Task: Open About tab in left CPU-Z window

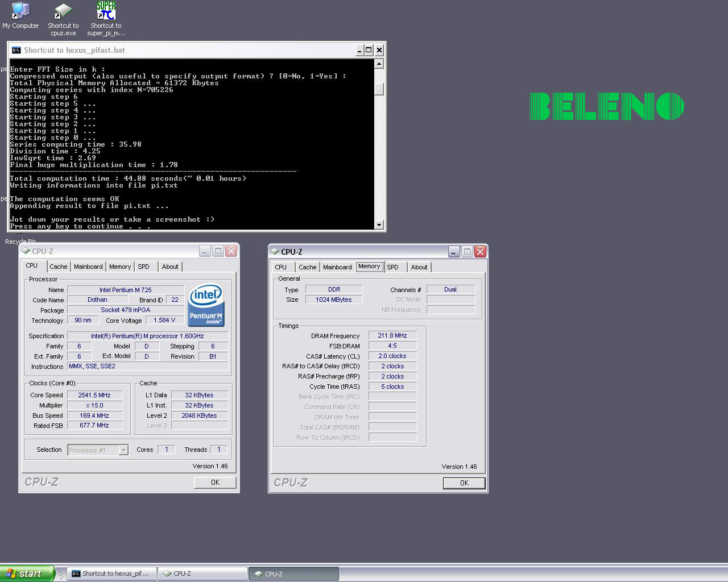Action: 169,267
